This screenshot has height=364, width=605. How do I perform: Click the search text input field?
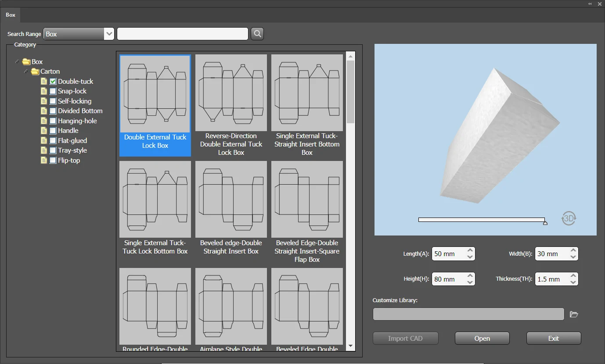183,34
